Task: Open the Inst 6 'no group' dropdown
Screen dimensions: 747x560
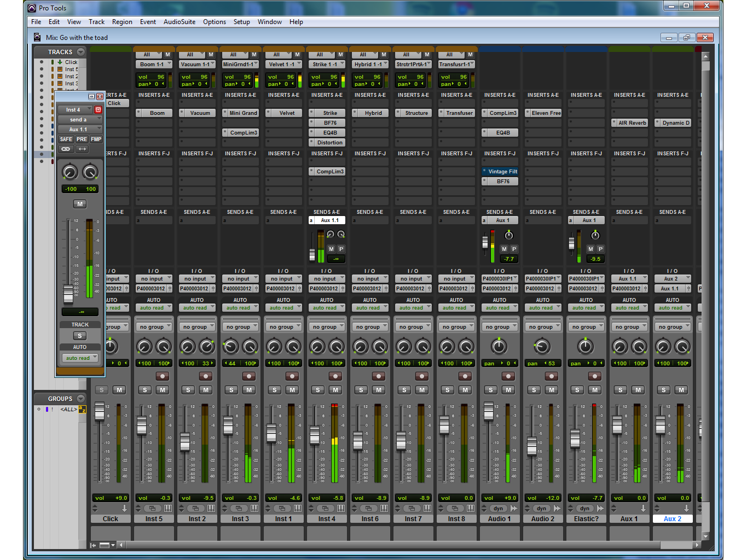Action: tap(370, 327)
